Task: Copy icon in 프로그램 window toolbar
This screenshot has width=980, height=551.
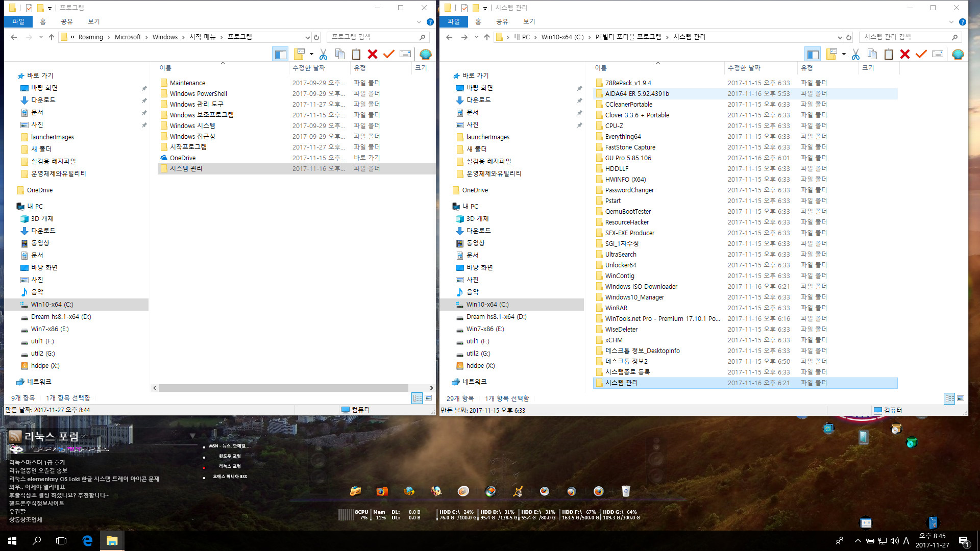Action: coord(340,54)
